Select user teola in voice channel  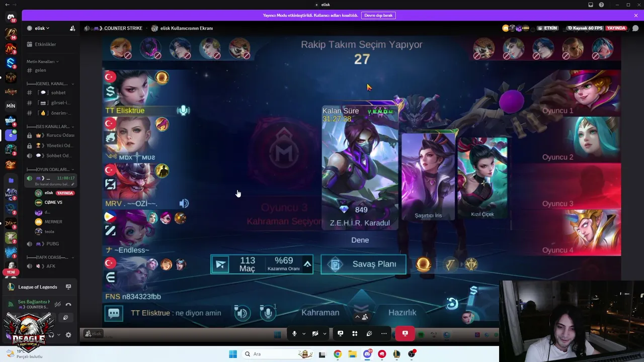(53, 231)
